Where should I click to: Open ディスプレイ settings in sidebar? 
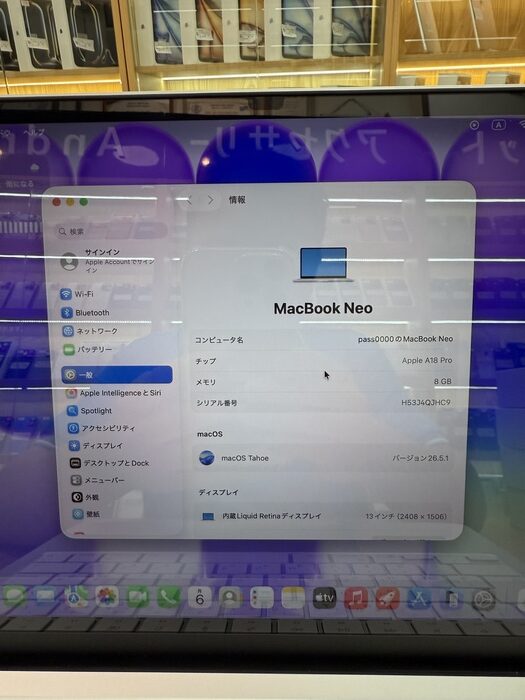pyautogui.click(x=96, y=446)
